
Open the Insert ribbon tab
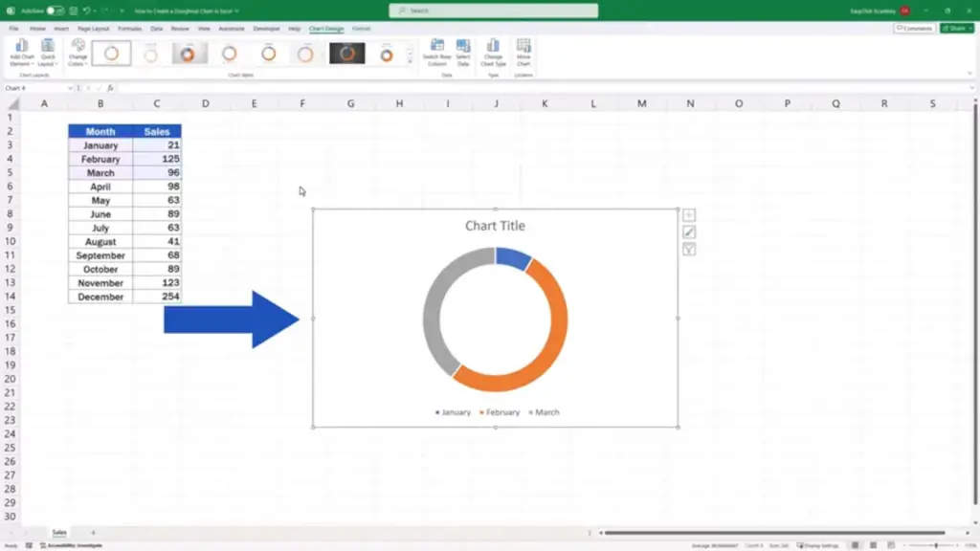[61, 29]
